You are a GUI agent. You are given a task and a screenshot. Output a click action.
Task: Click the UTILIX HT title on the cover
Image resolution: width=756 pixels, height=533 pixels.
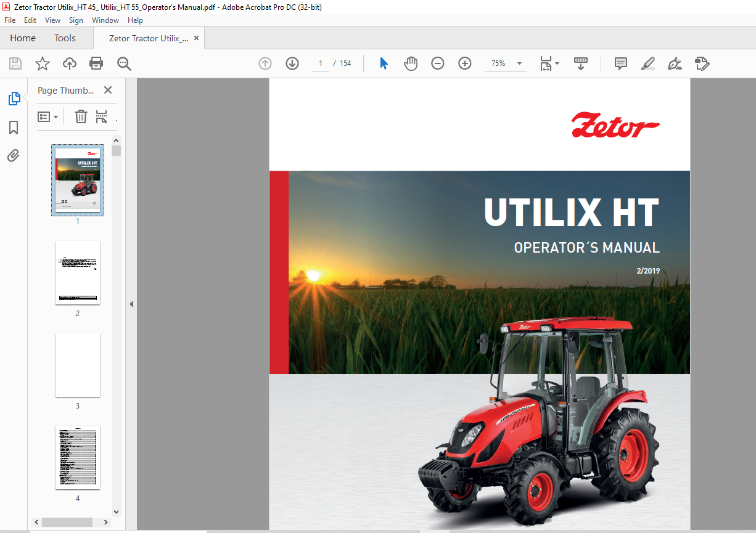point(572,213)
